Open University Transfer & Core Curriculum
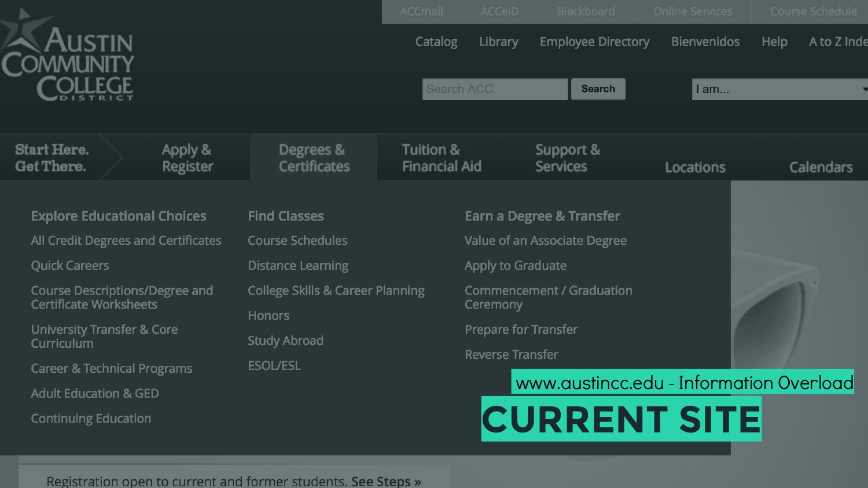This screenshot has height=488, width=868. coord(104,336)
